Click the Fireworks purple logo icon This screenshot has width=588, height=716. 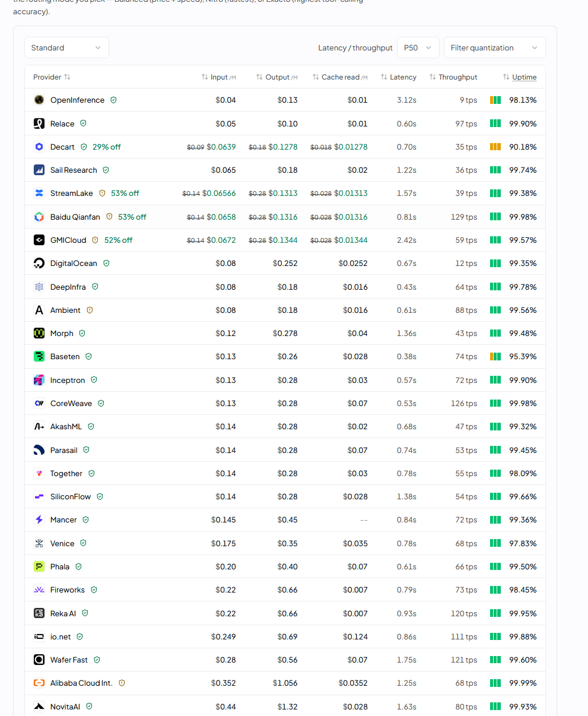point(39,590)
